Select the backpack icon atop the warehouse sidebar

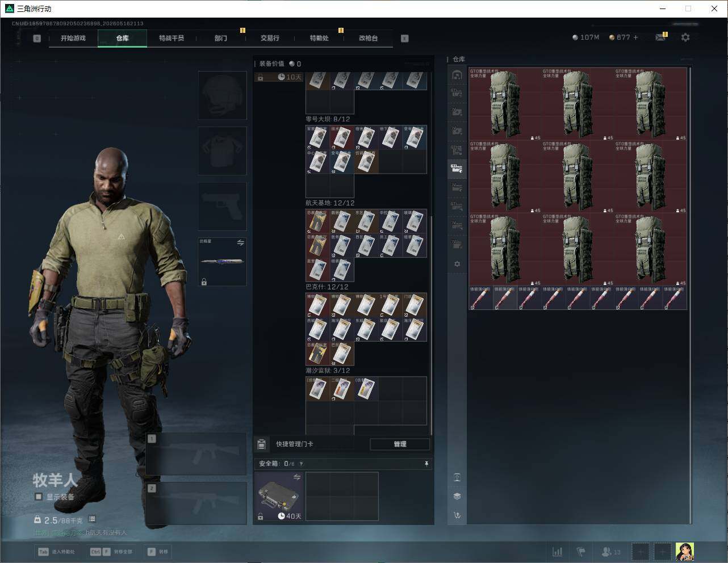point(457,75)
